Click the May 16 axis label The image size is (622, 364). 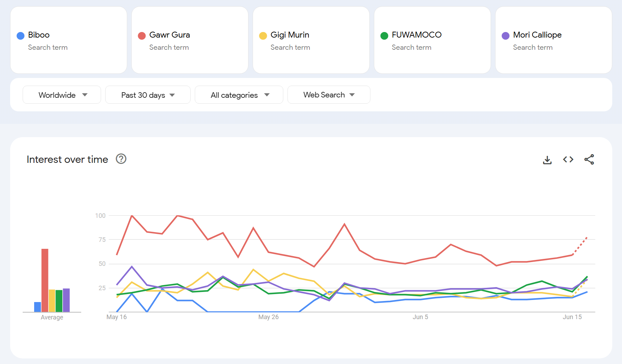(x=116, y=317)
